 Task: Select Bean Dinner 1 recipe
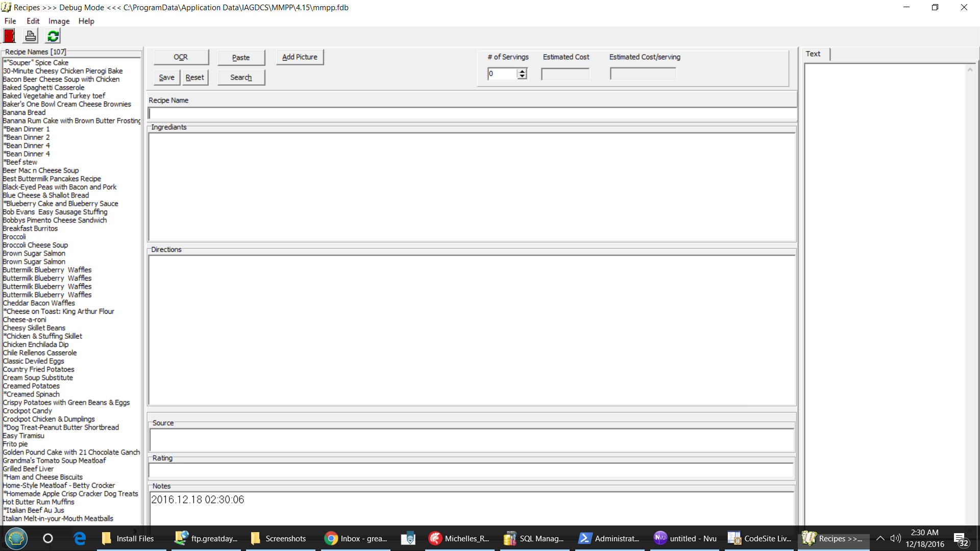tap(27, 129)
